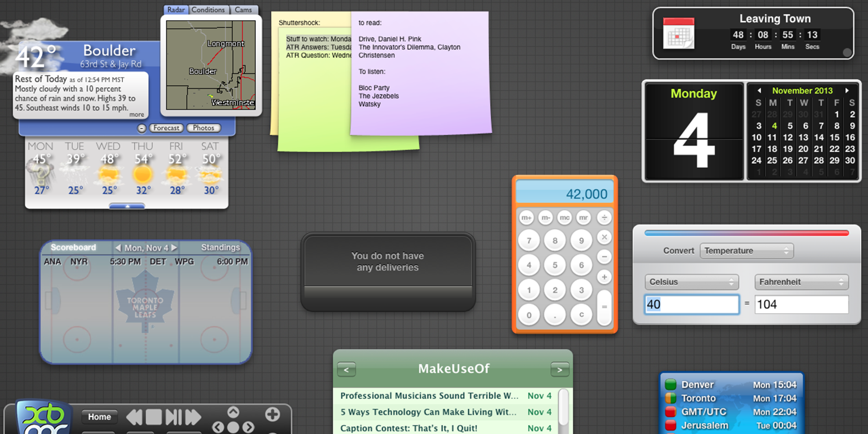Viewport: 868px width, 434px height.
Task: Click the MakeUseOf feed list scrollbar
Action: (564, 408)
